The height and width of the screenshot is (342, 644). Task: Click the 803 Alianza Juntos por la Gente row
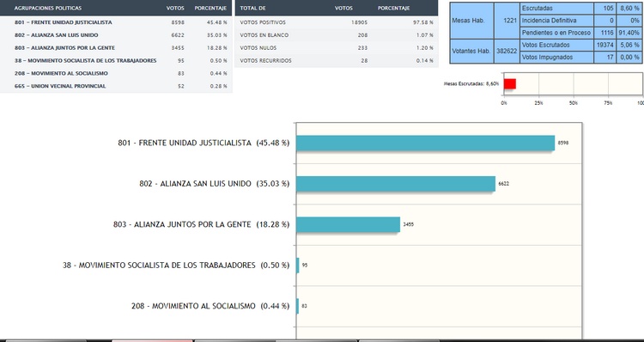click(x=116, y=47)
